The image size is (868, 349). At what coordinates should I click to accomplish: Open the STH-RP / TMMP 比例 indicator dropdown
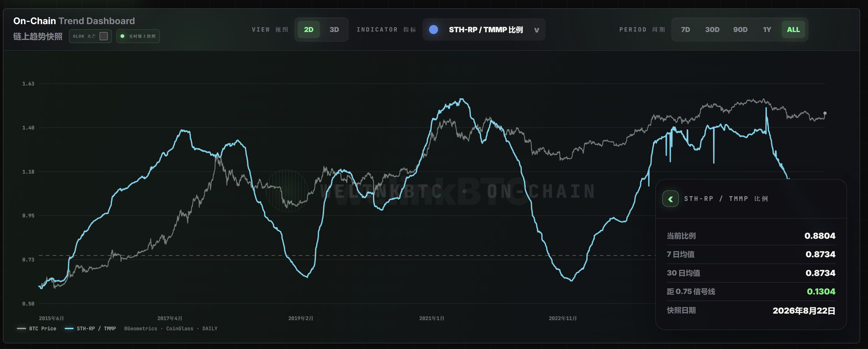coord(484,30)
